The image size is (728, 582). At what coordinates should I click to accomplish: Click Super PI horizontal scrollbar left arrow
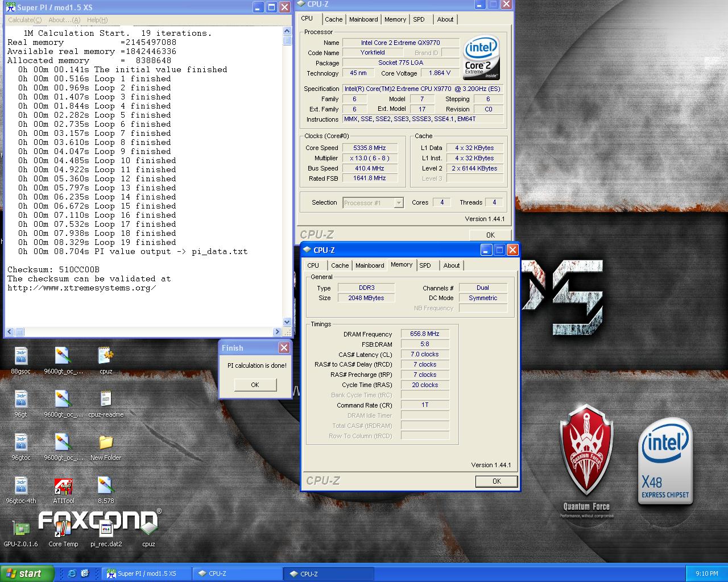[10, 332]
